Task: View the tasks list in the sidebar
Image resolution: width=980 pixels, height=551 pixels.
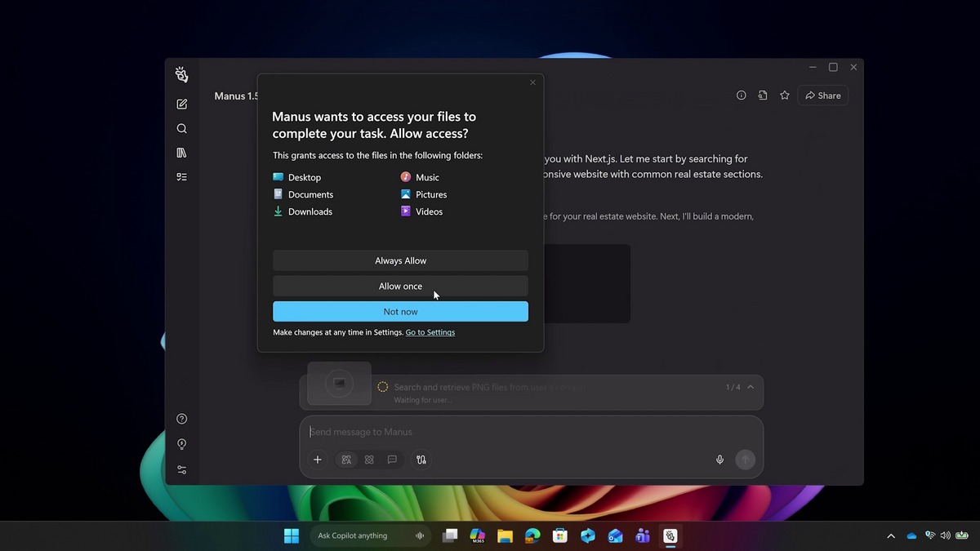Action: tap(181, 176)
